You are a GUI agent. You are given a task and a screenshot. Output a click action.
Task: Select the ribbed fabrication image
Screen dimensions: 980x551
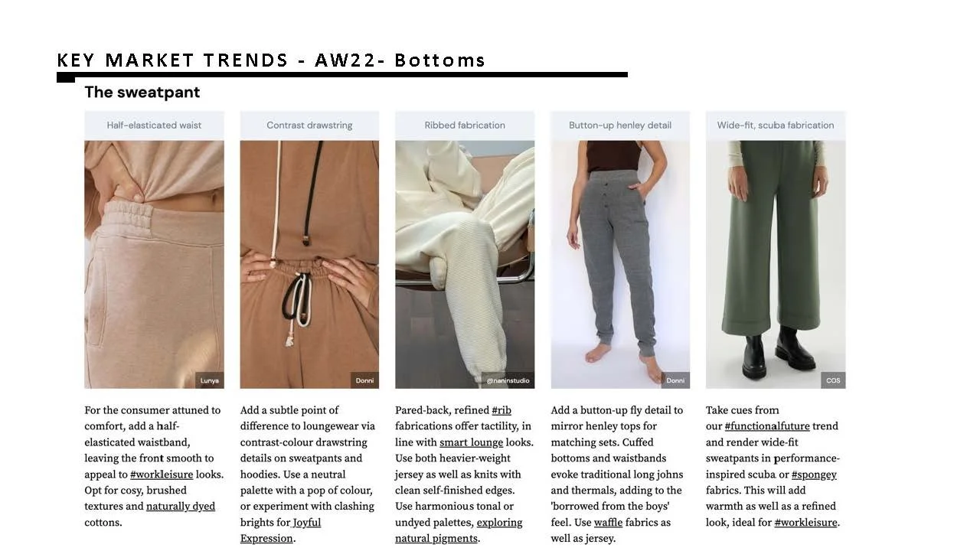click(x=465, y=264)
